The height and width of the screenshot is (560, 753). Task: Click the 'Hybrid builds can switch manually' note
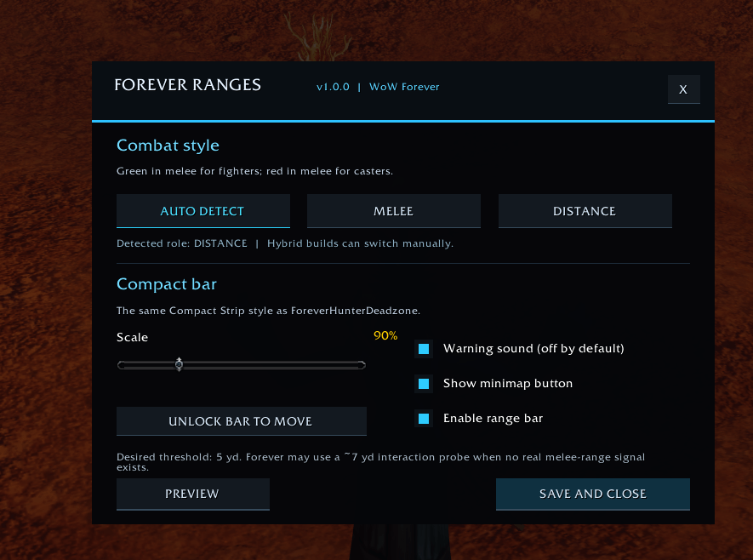click(x=360, y=243)
